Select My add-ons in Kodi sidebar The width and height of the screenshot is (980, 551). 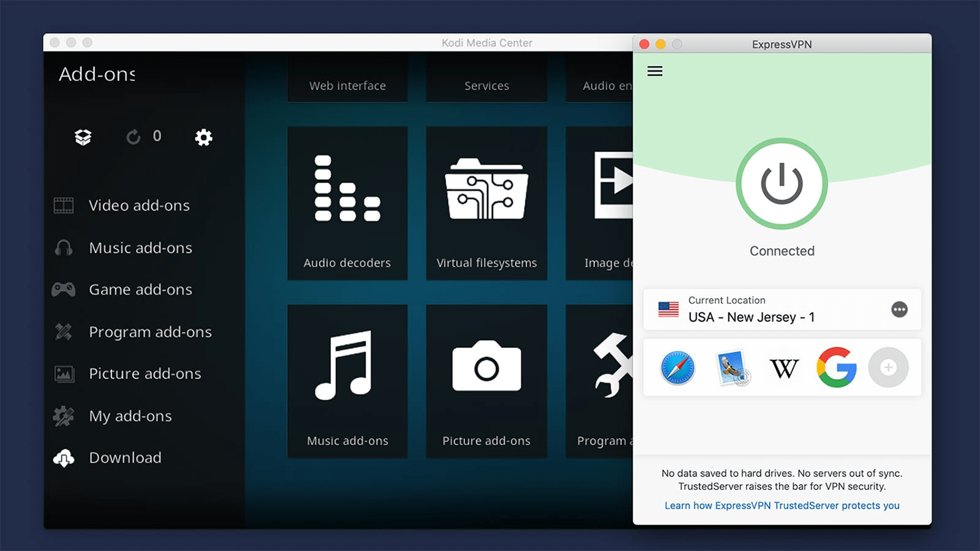click(x=130, y=416)
